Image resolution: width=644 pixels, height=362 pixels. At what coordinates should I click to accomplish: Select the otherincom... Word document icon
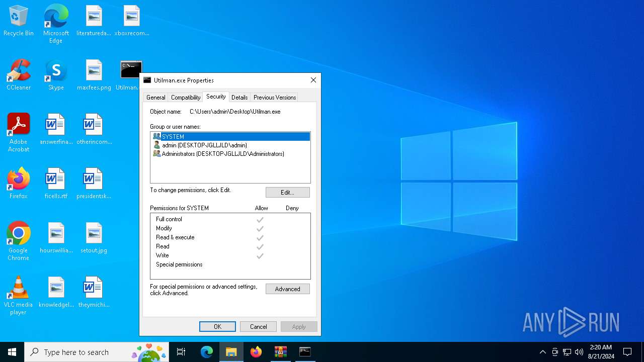[94, 130]
